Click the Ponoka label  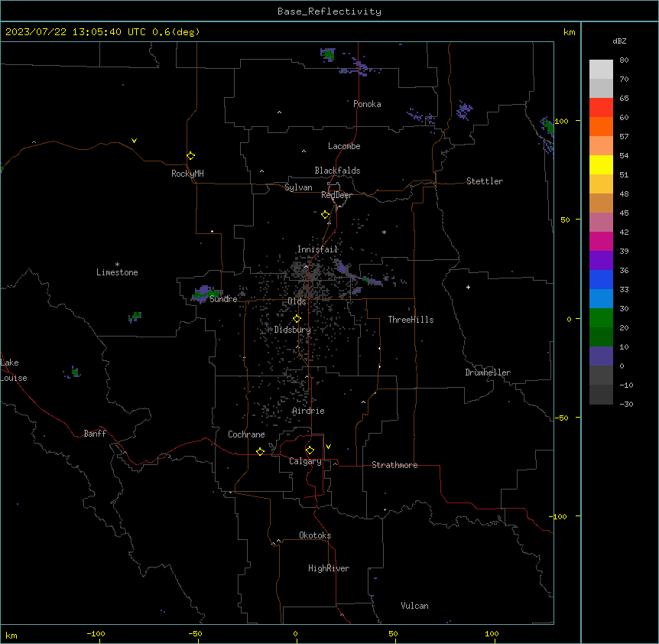coord(367,104)
